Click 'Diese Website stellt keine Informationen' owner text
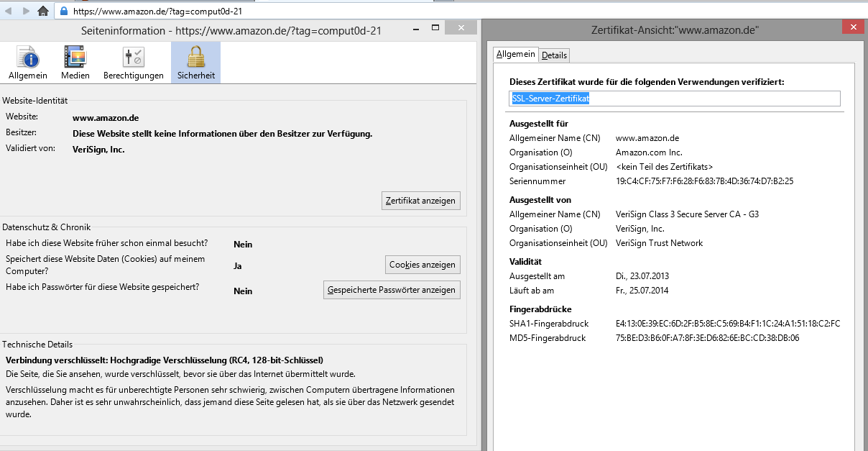The height and width of the screenshot is (451, 868). tap(223, 134)
